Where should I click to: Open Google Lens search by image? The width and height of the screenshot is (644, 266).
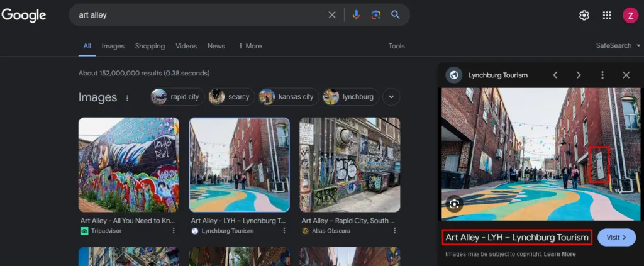[376, 15]
